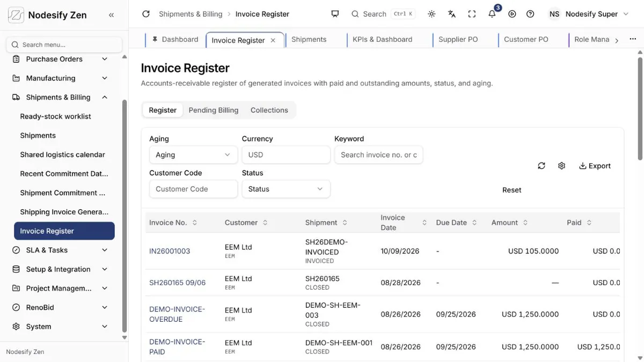
Task: Click the Keyword search invoice field
Action: (x=378, y=155)
